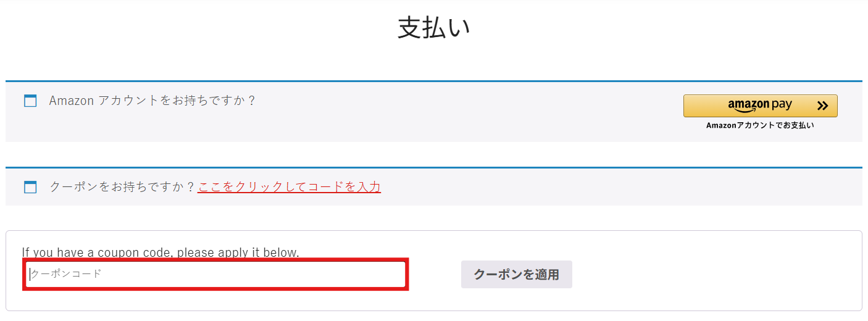This screenshot has height=321, width=868.
Task: Click the Amazonアカウントでお支払い caption
Action: tap(761, 125)
